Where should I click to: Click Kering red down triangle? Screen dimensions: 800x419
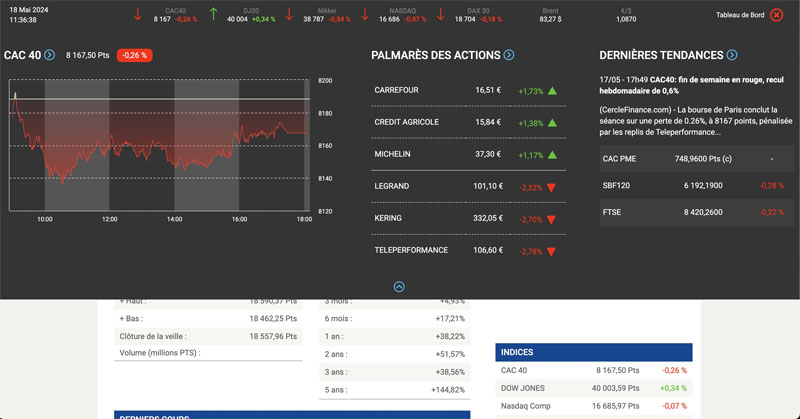pyautogui.click(x=551, y=220)
